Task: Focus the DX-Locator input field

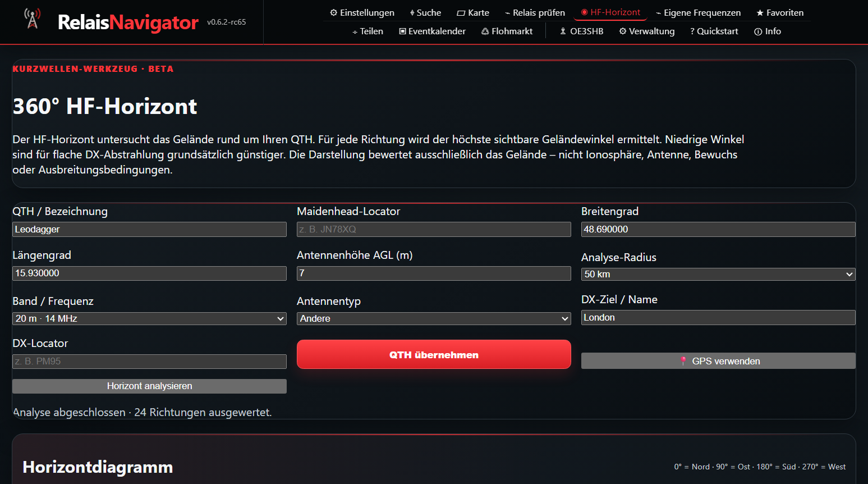Action: pyautogui.click(x=149, y=362)
